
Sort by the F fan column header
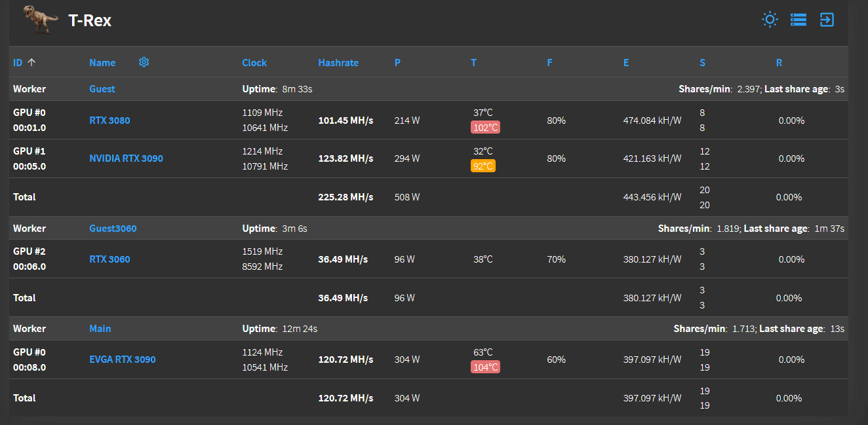point(549,63)
